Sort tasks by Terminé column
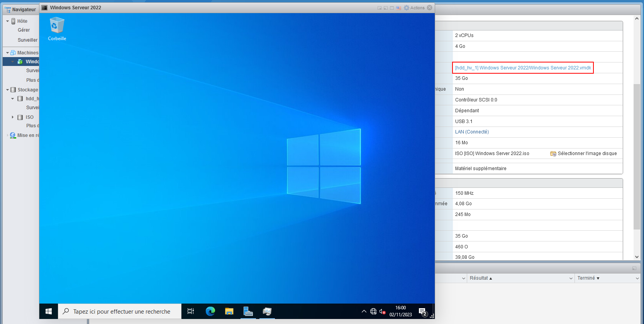 588,278
